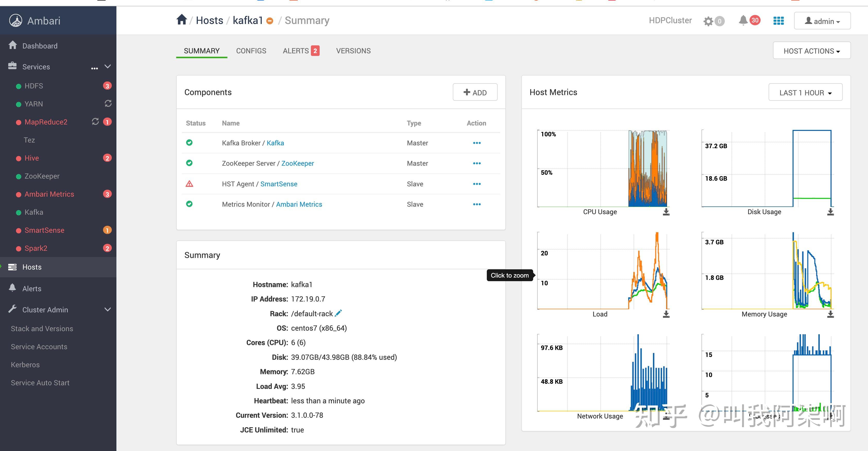Screen dimensions: 868x451
Task: Open the Last 1 Hour time range dropdown
Action: click(805, 92)
